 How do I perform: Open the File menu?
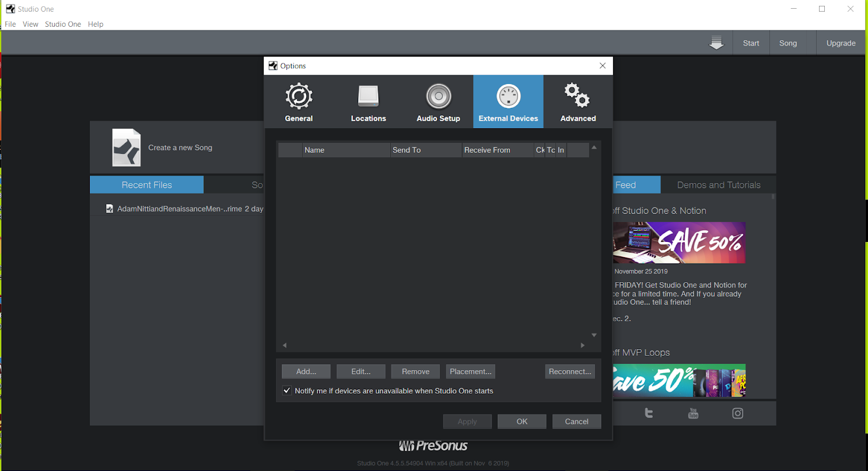click(10, 24)
